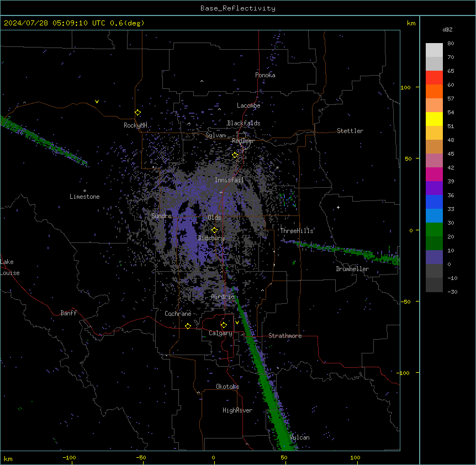Click the yellow diamond marker near Cochrane
The width and height of the screenshot is (476, 465).
point(188,326)
